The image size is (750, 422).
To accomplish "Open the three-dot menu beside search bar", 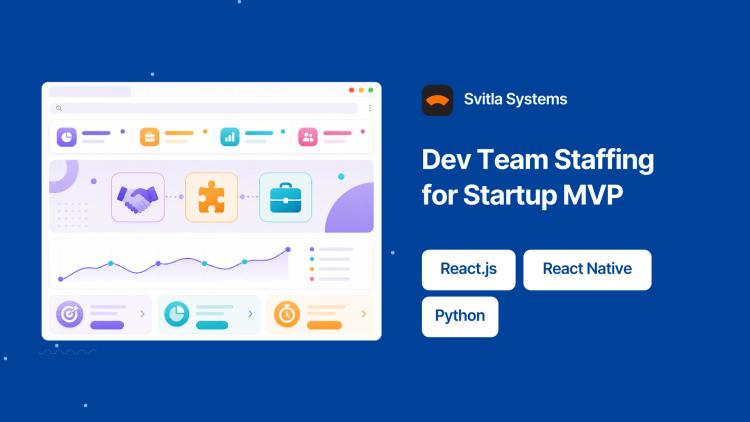I will coord(370,108).
